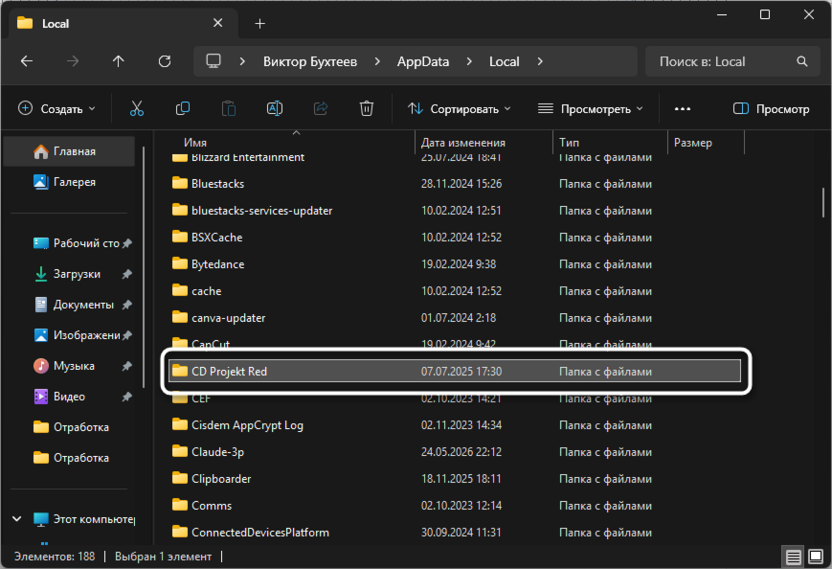Click AppData breadcrumb
The height and width of the screenshot is (569, 832).
click(x=423, y=62)
